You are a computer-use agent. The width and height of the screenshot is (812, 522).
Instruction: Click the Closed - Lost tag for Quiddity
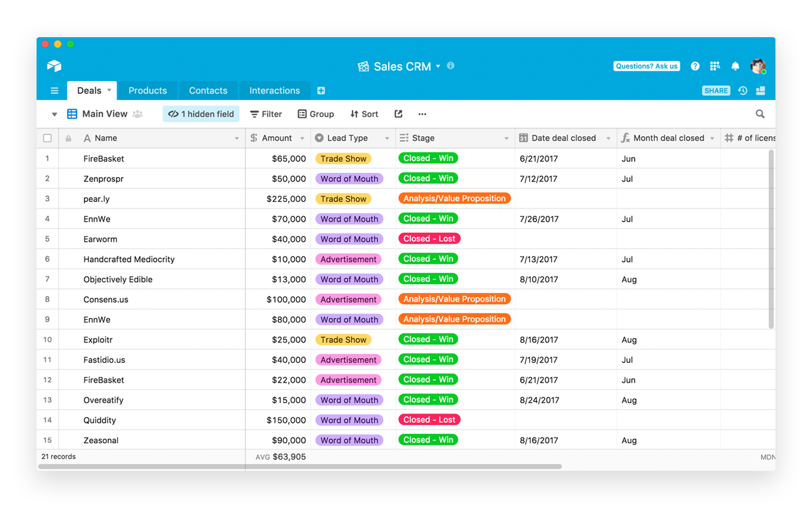[x=429, y=420]
